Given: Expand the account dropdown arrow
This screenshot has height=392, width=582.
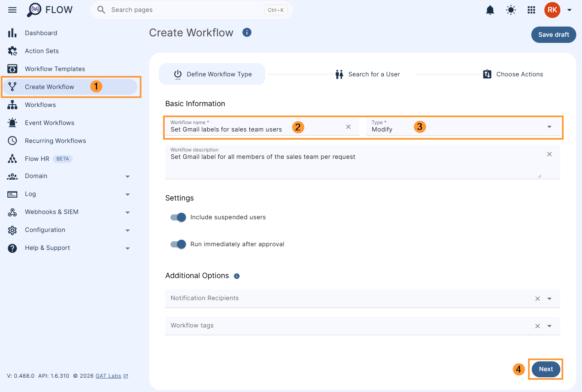Looking at the screenshot, I should click(569, 10).
